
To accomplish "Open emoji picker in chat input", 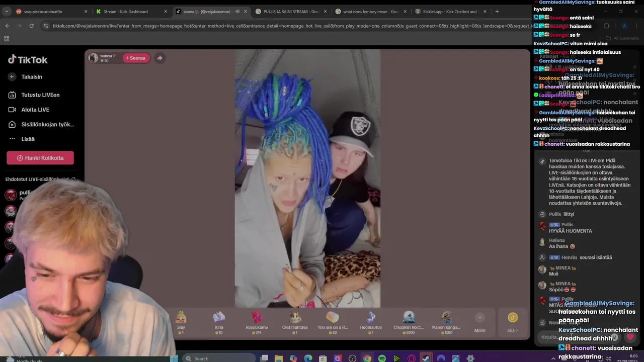I will click(x=614, y=337).
